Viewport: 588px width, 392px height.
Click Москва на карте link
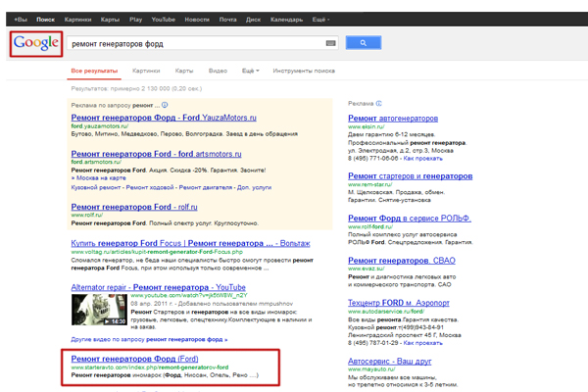click(101, 178)
